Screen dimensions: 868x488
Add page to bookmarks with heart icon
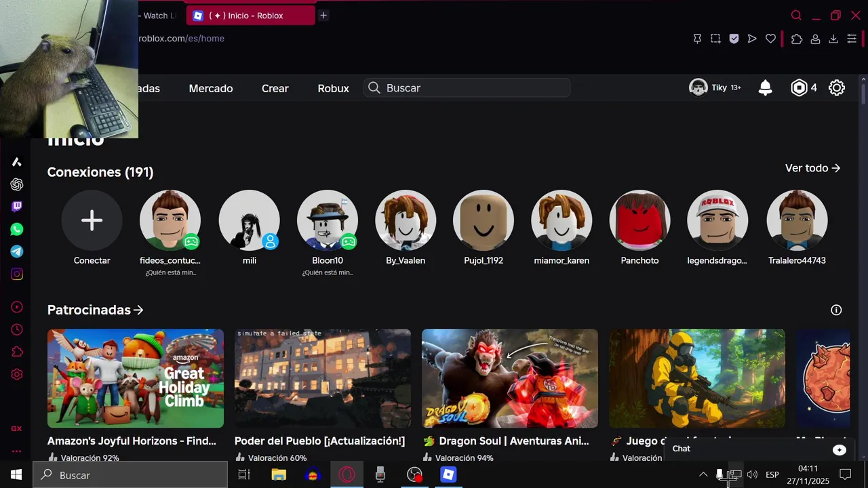point(770,39)
